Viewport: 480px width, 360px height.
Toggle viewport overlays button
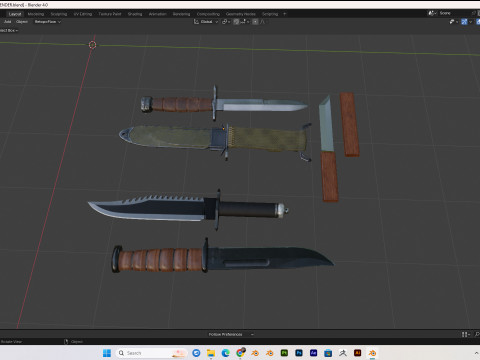pyautogui.click(x=464, y=22)
